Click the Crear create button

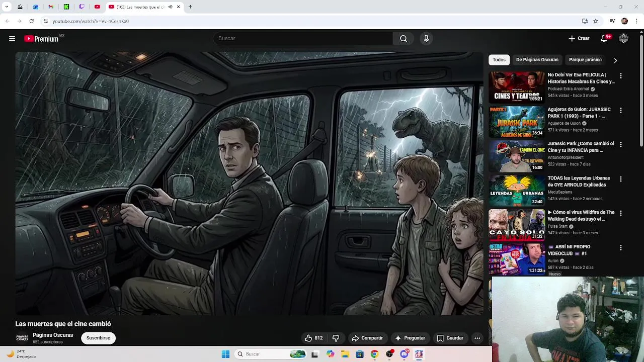click(x=579, y=39)
